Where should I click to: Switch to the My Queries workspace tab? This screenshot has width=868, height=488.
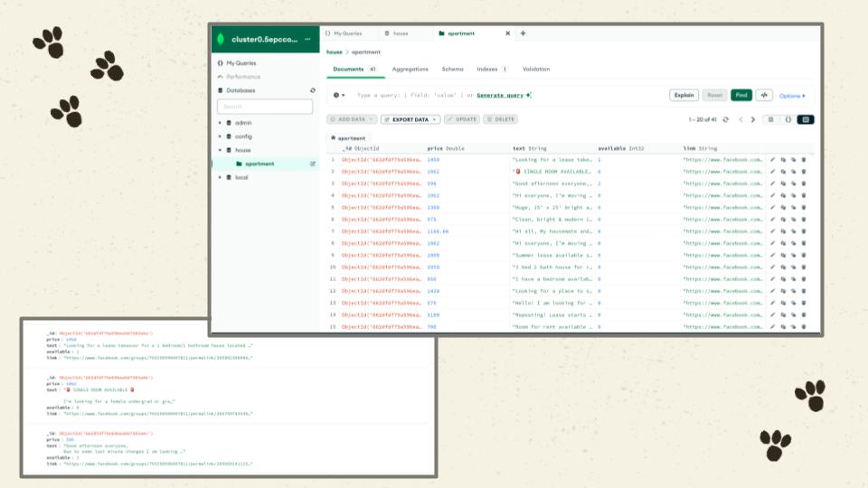347,33
